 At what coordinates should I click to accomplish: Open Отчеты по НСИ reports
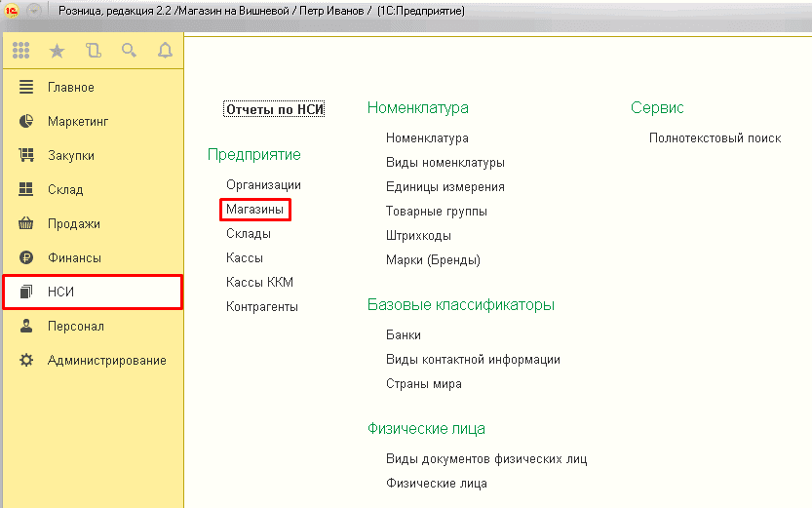[x=274, y=110]
